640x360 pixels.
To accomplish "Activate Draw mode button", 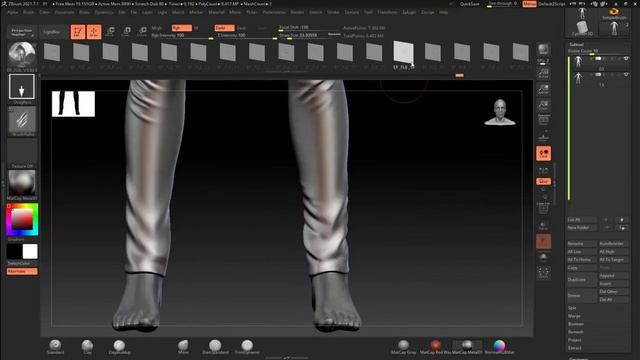I will 94,32.
